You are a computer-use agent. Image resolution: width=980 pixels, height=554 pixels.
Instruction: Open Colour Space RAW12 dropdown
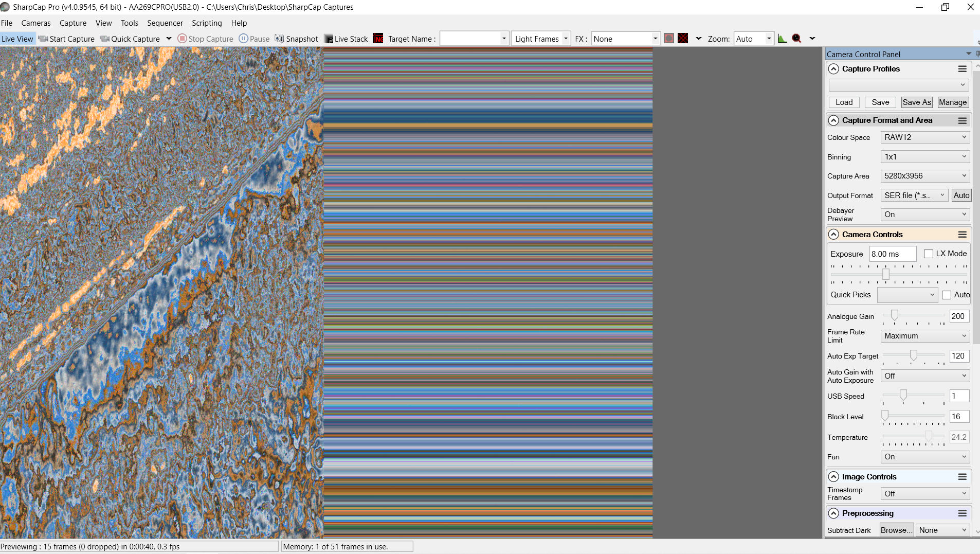925,137
